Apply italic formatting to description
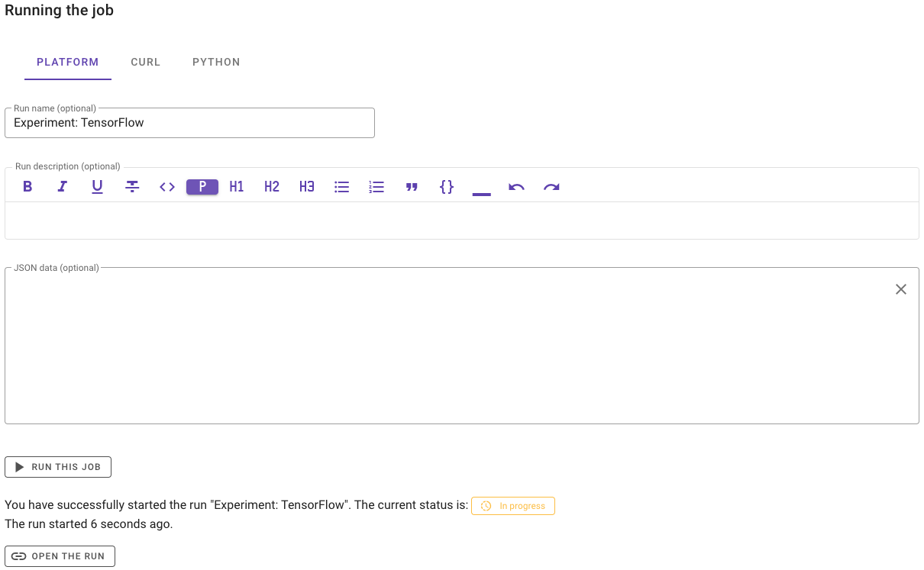924x570 pixels. click(x=63, y=187)
